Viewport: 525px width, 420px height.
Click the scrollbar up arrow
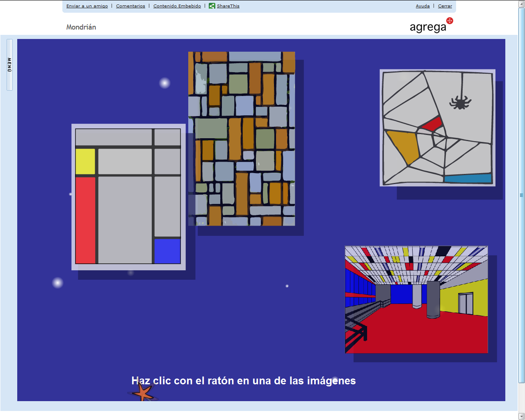pos(521,4)
